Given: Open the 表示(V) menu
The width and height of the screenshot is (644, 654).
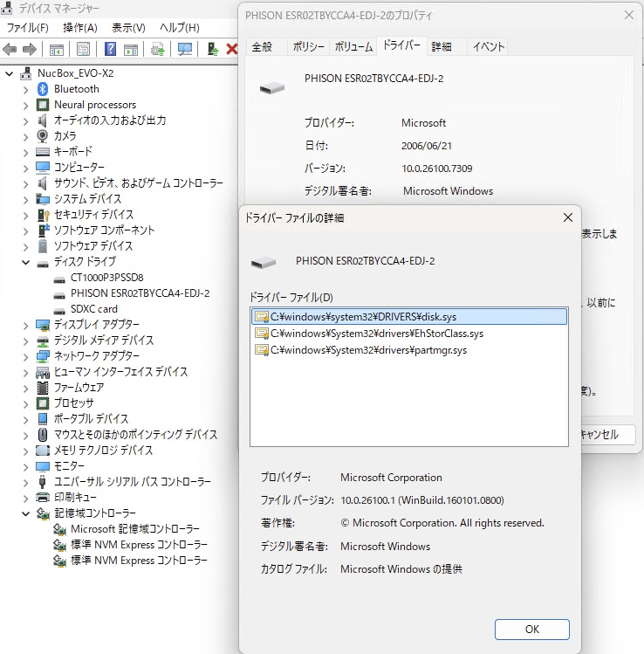Looking at the screenshot, I should pos(128,28).
